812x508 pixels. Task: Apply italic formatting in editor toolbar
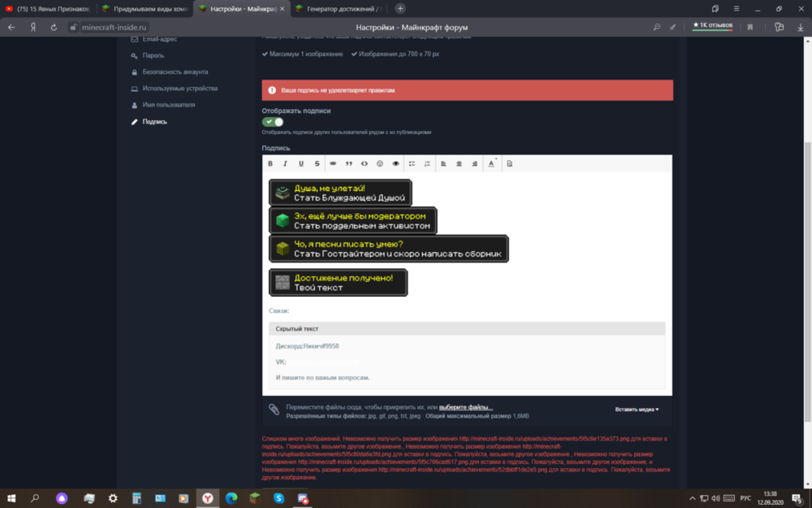tap(285, 164)
